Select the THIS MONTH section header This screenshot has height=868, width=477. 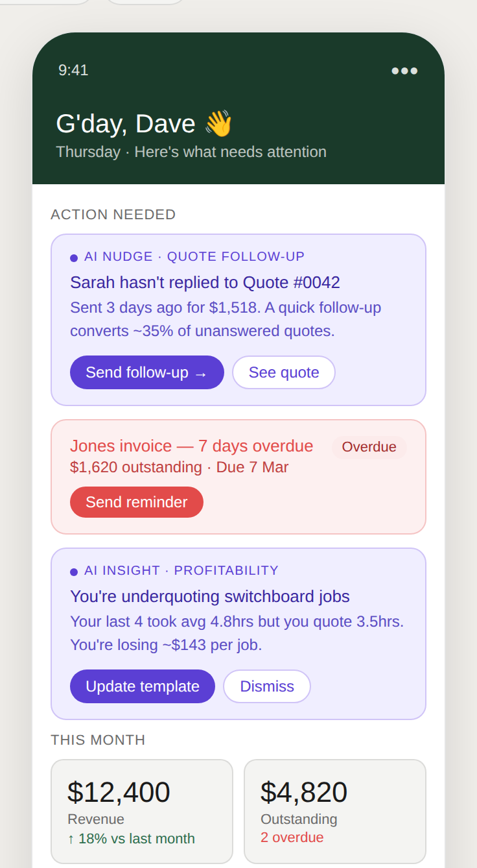point(98,740)
